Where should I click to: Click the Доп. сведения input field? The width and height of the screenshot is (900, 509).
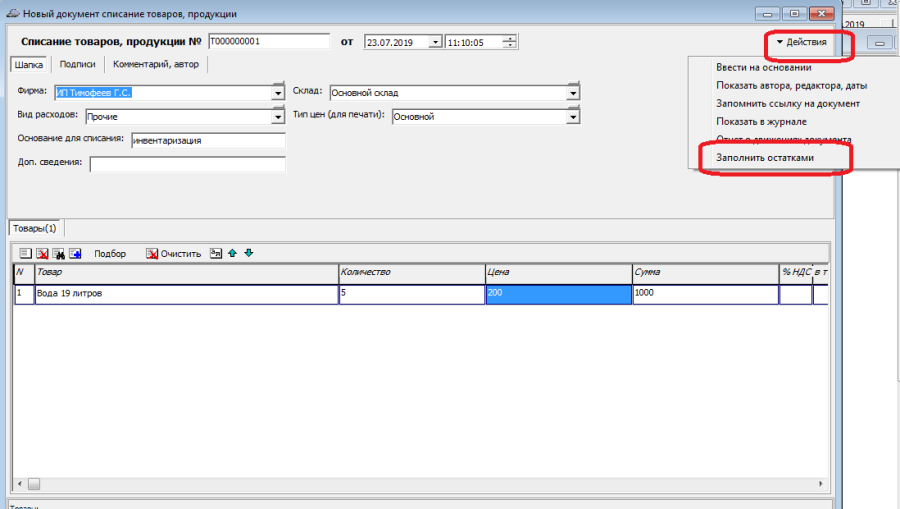[187, 164]
